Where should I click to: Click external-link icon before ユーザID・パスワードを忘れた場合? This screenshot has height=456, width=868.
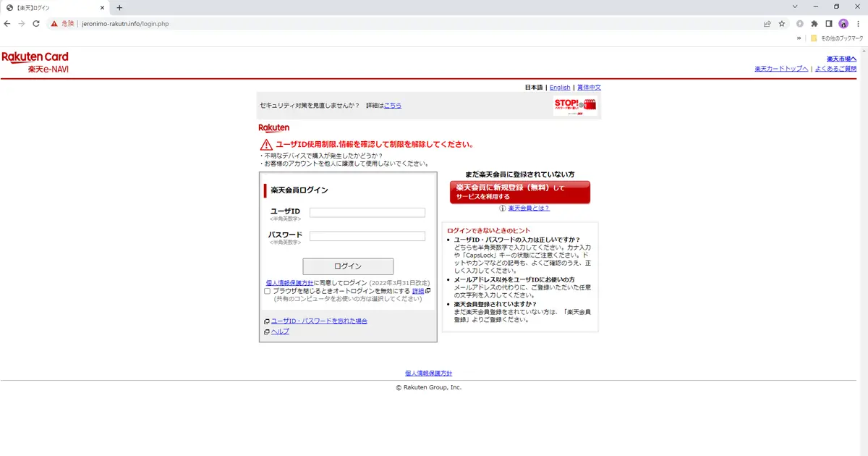click(267, 321)
